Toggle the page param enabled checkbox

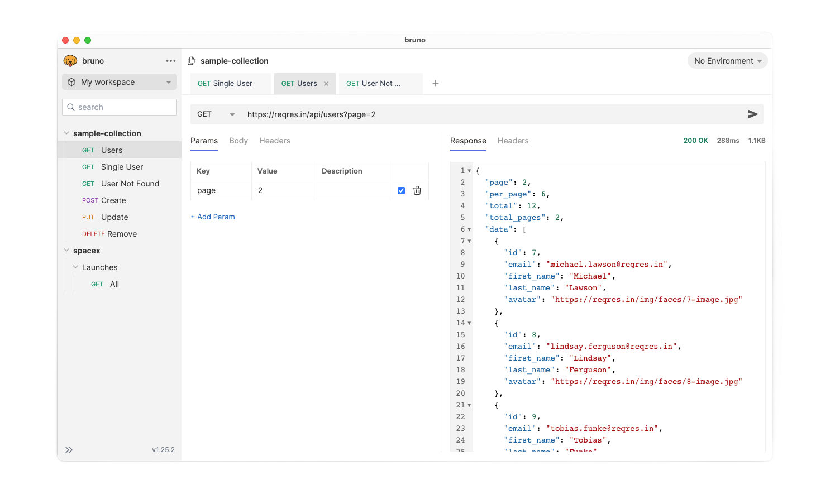coord(401,190)
